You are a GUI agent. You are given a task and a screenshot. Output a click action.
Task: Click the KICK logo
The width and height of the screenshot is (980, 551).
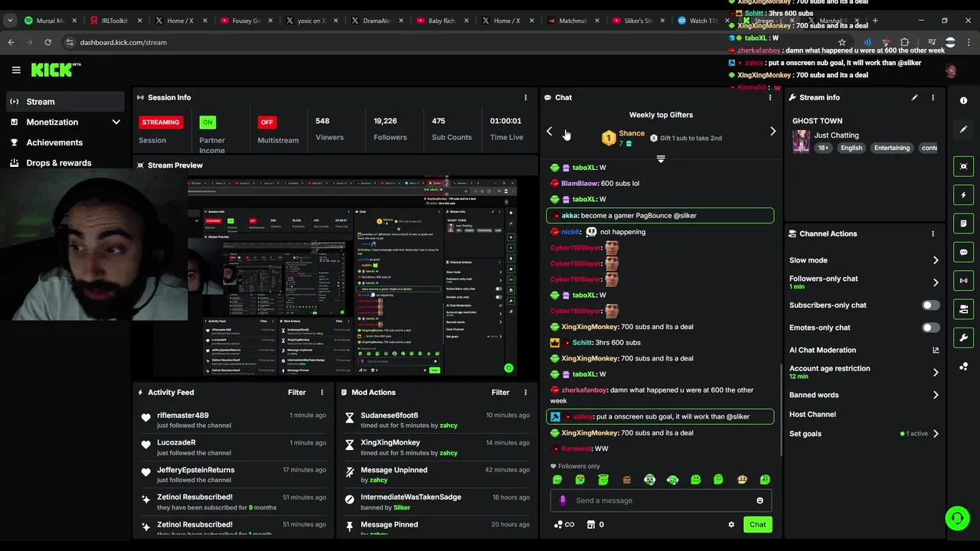pos(56,70)
